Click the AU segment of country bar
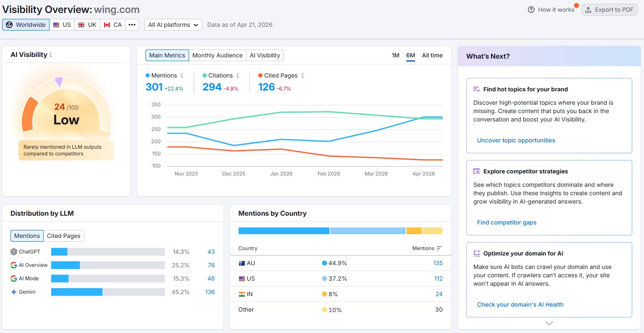 coord(284,231)
